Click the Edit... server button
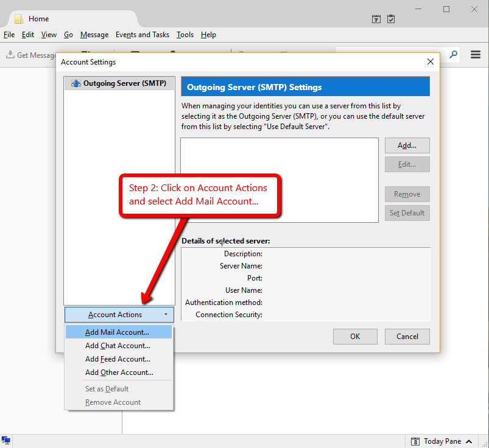This screenshot has height=448, width=489. coord(407,164)
